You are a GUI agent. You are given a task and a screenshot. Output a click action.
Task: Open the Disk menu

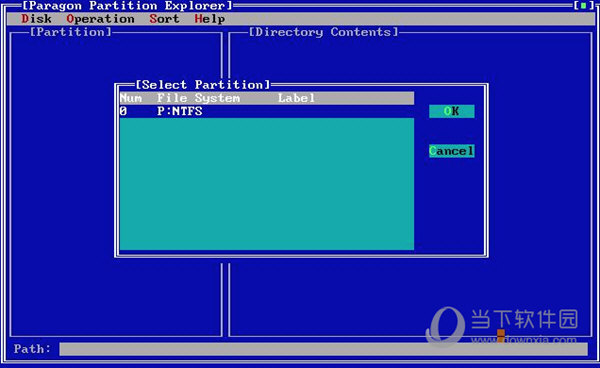point(36,18)
